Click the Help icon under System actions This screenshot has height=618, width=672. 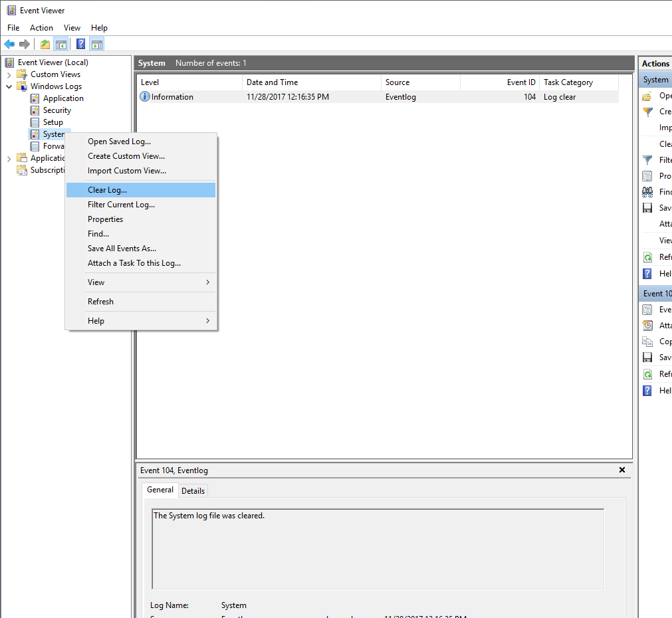pos(647,273)
